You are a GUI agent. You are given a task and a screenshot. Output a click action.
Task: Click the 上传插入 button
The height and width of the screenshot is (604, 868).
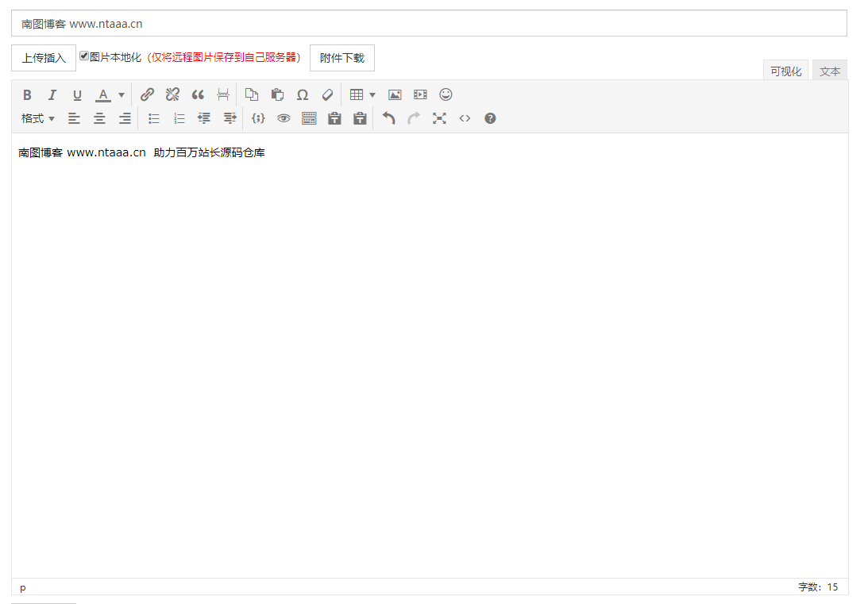point(44,58)
